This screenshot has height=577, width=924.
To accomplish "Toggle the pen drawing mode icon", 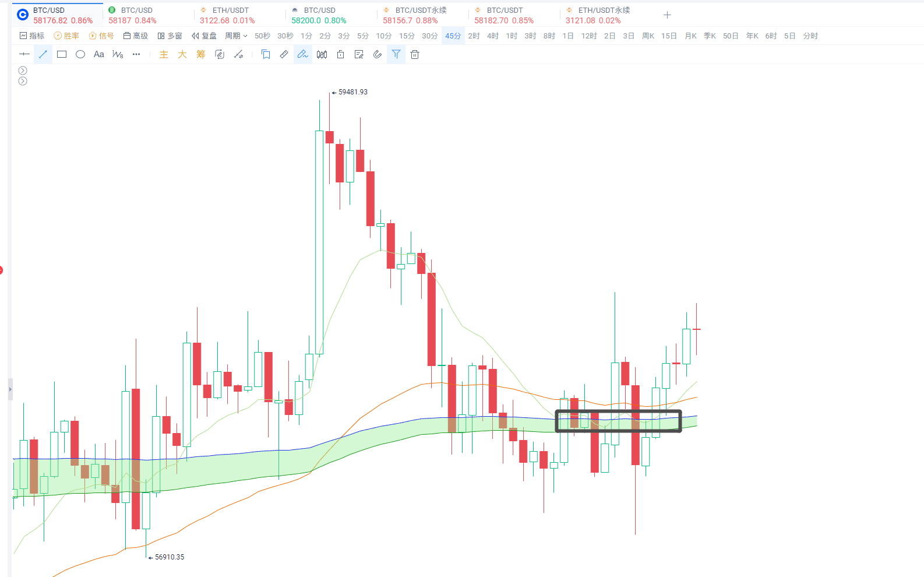I will 303,54.
